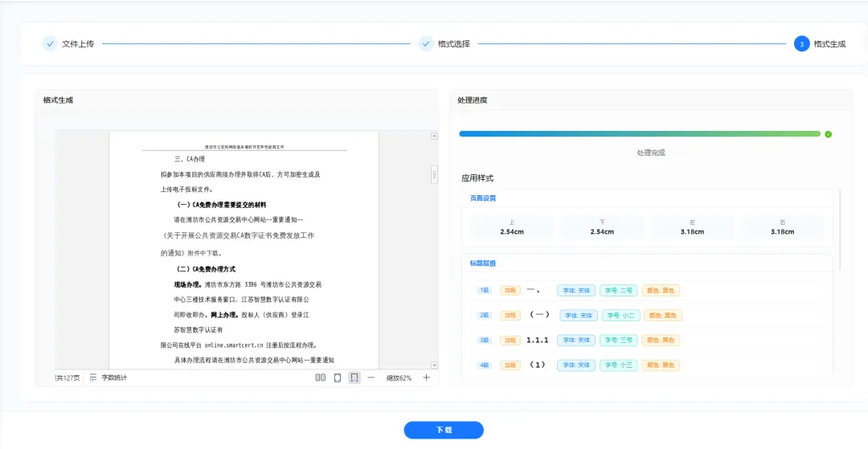Click the 应用样式 heading

coord(477,178)
